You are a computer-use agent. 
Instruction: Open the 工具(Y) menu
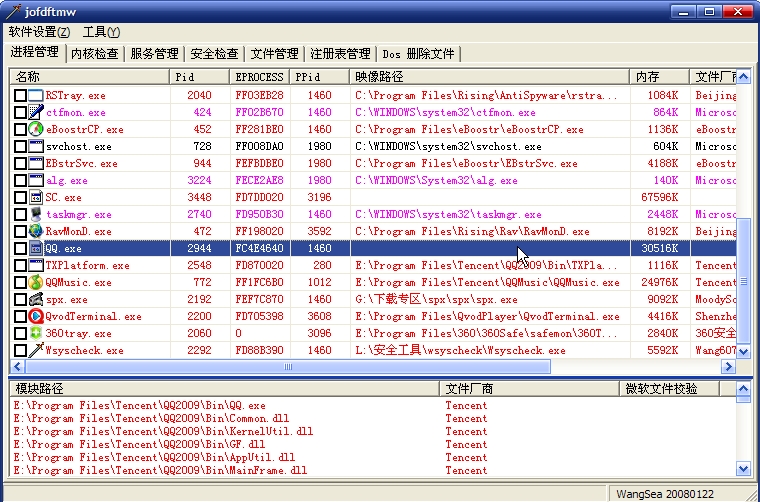click(x=101, y=32)
